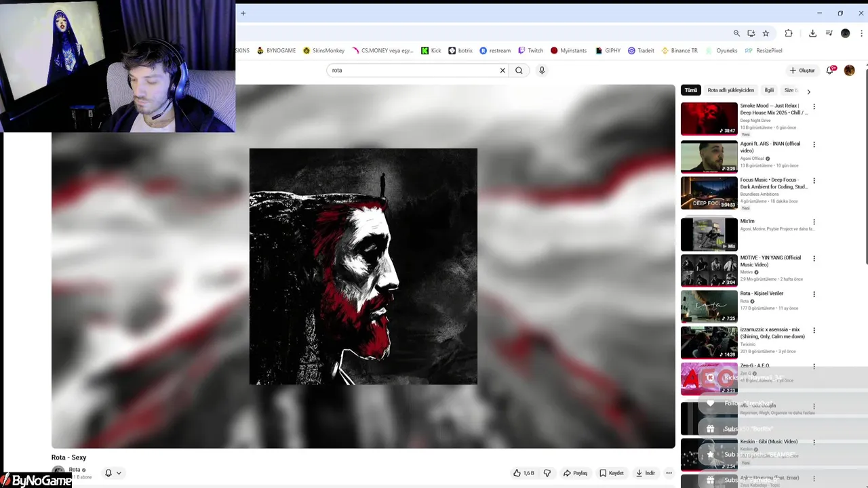This screenshot has height=488, width=868.
Task: Click the album cover in video player
Action: pos(363,266)
